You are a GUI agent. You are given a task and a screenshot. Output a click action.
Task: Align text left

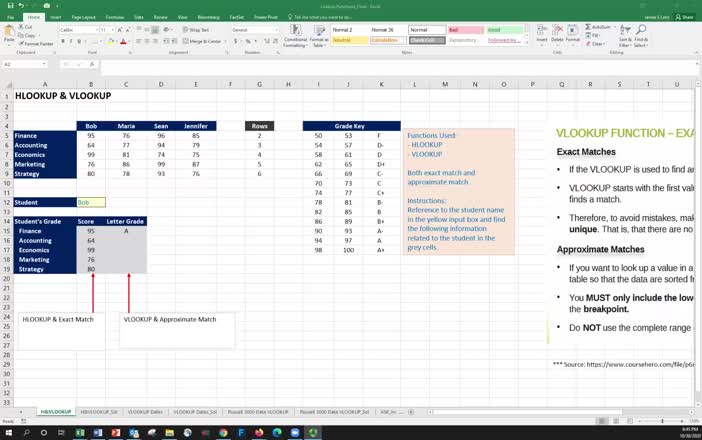(139, 41)
